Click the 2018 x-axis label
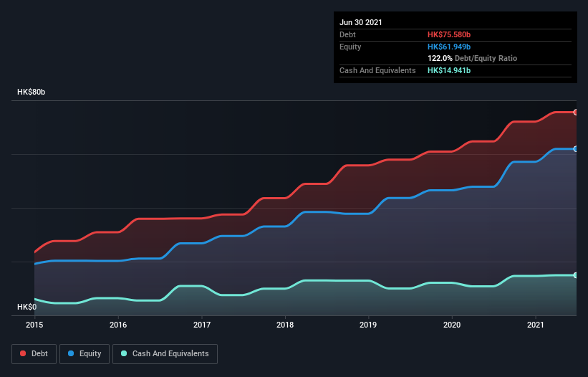This screenshot has height=377, width=588. (285, 325)
